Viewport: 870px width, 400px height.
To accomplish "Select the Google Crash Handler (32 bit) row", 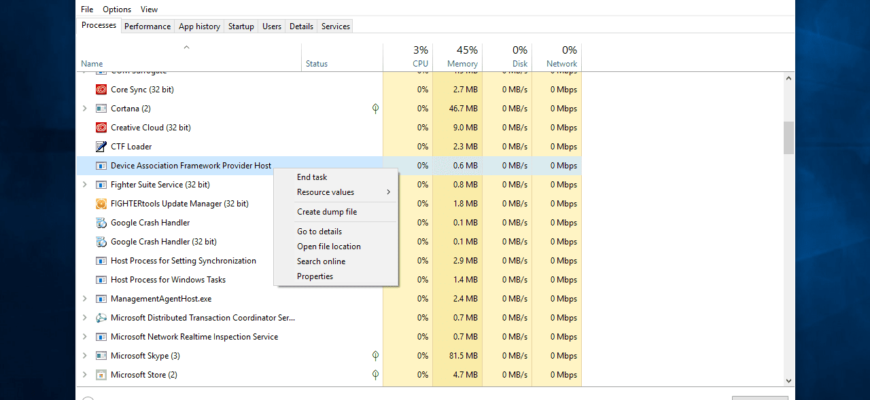I will point(329,241).
